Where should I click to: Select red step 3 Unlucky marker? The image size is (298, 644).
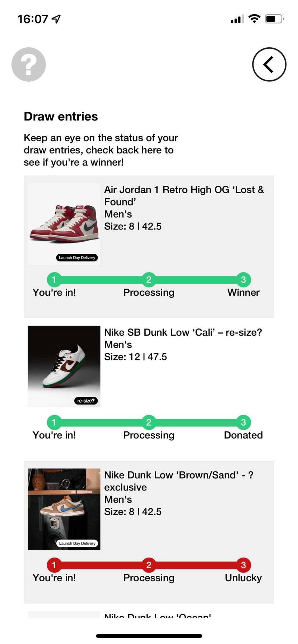tap(243, 565)
